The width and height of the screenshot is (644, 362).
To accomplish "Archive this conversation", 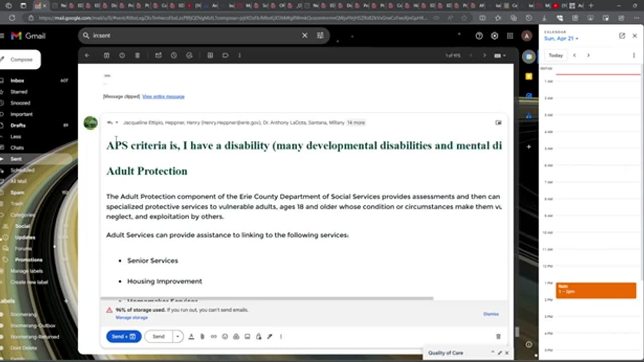I will (x=107, y=55).
